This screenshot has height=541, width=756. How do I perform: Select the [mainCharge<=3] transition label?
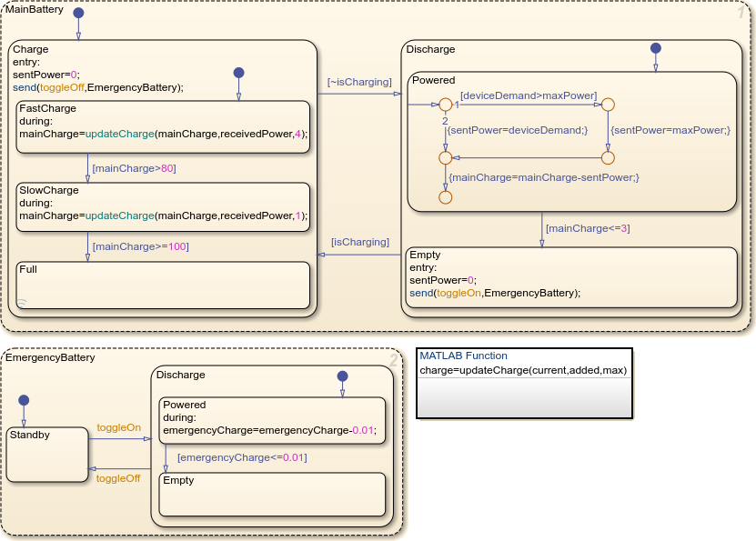[x=587, y=228]
